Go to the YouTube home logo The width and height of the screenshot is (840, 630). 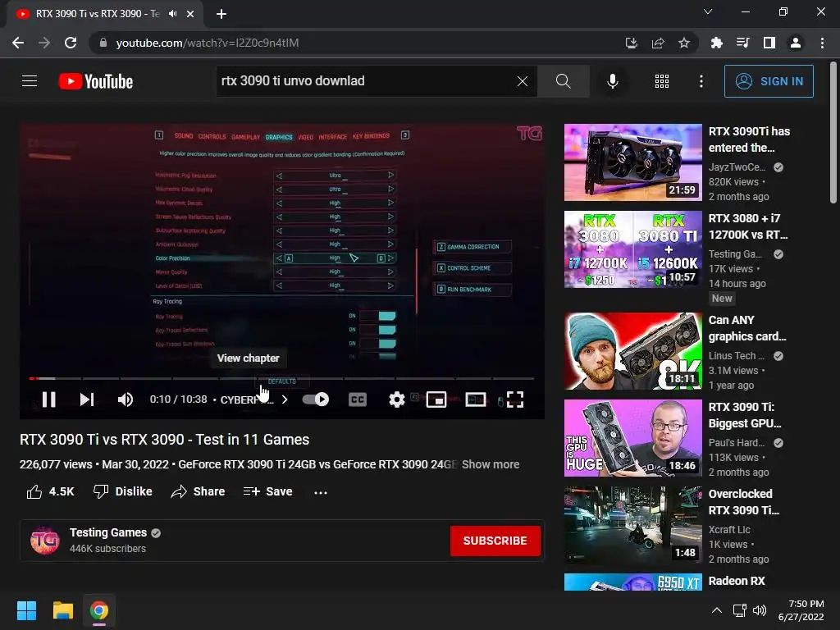point(96,81)
